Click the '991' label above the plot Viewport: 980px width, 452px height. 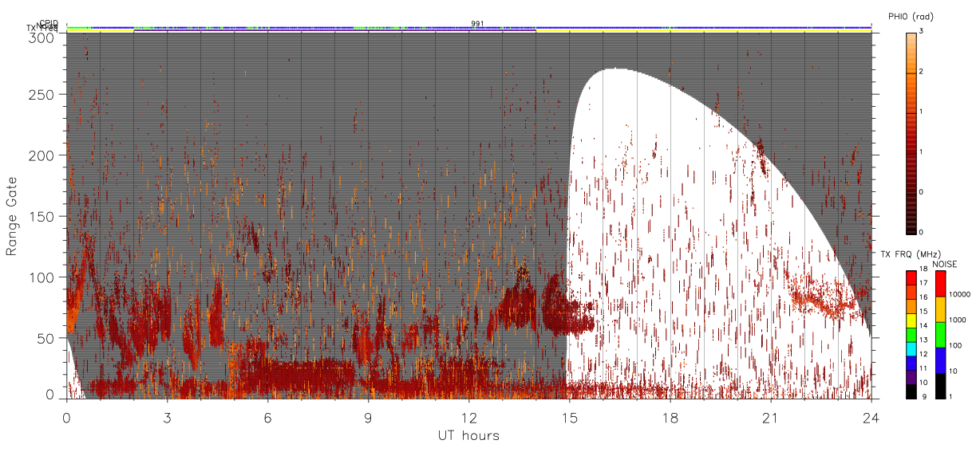click(x=477, y=24)
